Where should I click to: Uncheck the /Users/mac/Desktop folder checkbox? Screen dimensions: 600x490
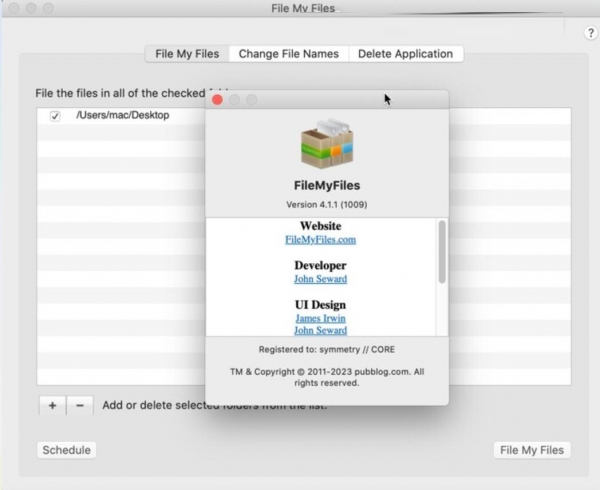pos(55,116)
